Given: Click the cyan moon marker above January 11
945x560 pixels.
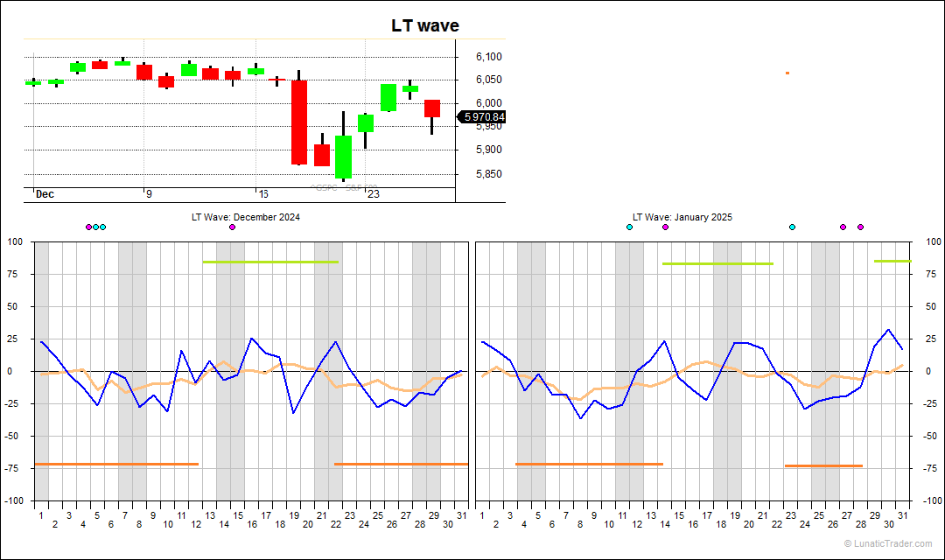Looking at the screenshot, I should 629,226.
